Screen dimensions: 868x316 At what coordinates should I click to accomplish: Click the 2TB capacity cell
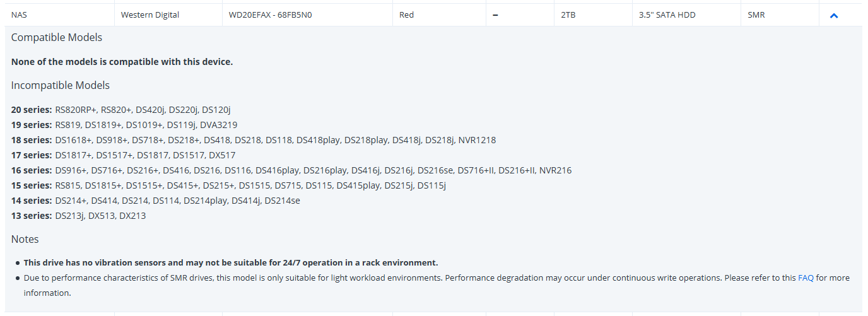[x=568, y=15]
